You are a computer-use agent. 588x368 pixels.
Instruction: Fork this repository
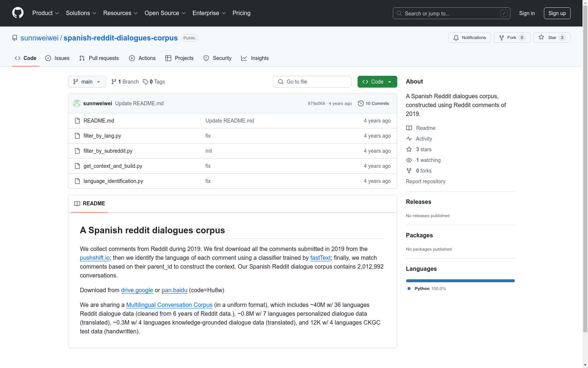pos(512,38)
